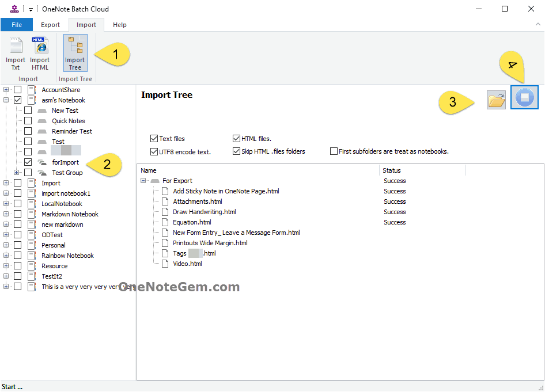The image size is (545, 392).
Task: Click the Printouts Wide Margin.html file icon
Action: pos(165,243)
